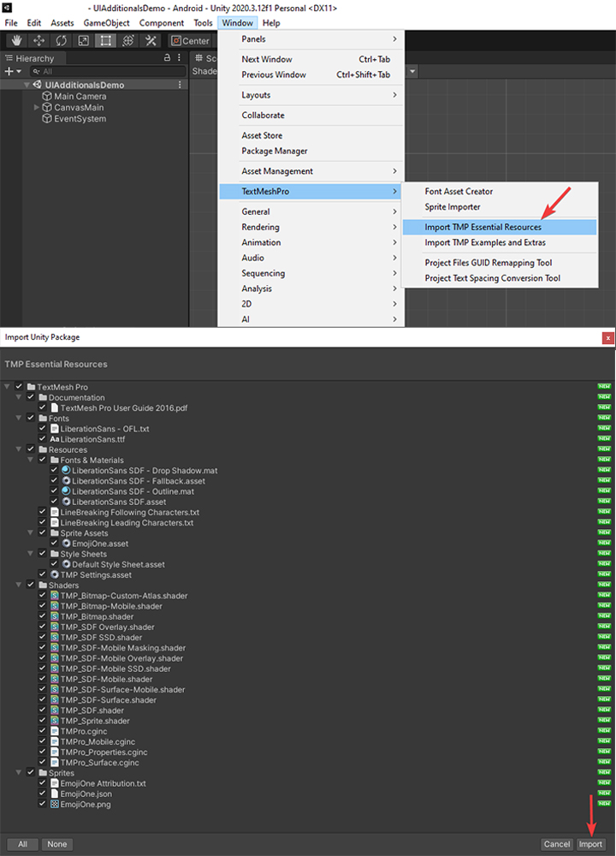Viewport: 616px width, 856px height.
Task: Collapse the TextMesh Pro root folder
Action: click(7, 387)
